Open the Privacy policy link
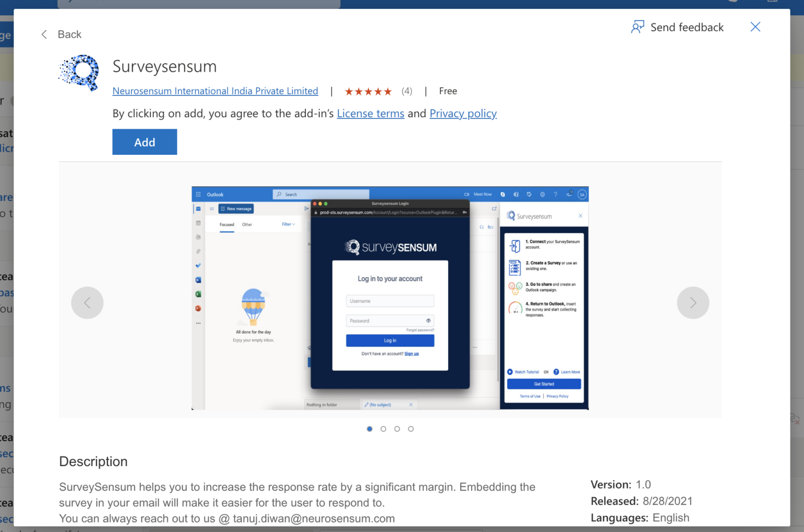Image resolution: width=804 pixels, height=532 pixels. [x=463, y=114]
